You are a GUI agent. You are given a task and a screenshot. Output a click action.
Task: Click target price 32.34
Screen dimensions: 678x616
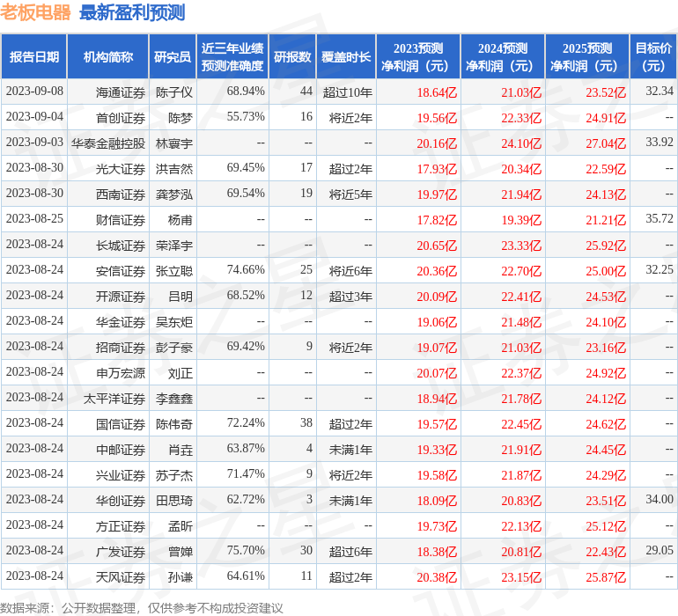coord(660,91)
